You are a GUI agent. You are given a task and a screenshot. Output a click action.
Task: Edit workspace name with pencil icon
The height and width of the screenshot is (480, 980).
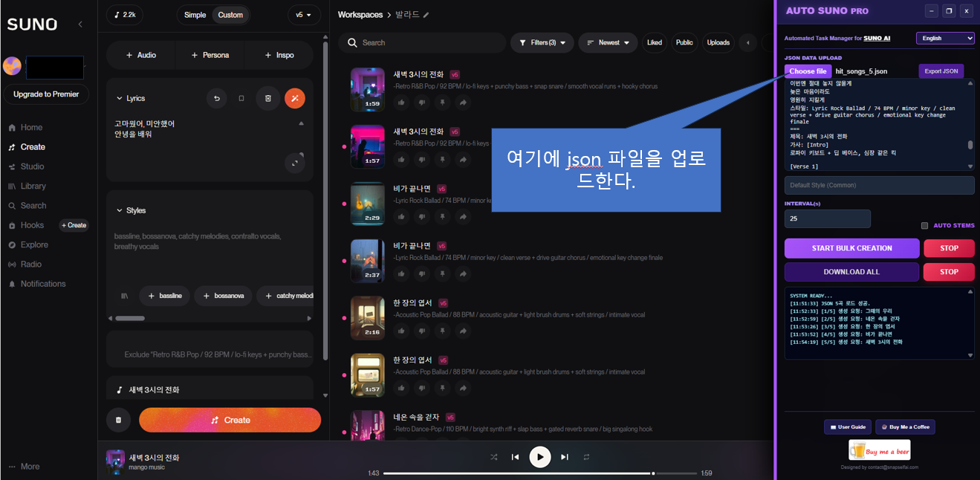pyautogui.click(x=426, y=15)
